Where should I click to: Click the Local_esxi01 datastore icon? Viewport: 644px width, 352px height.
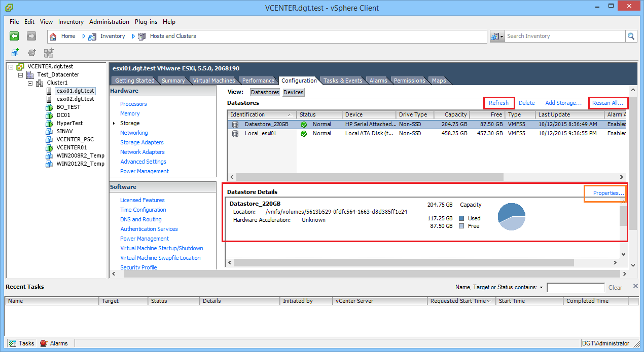[235, 134]
